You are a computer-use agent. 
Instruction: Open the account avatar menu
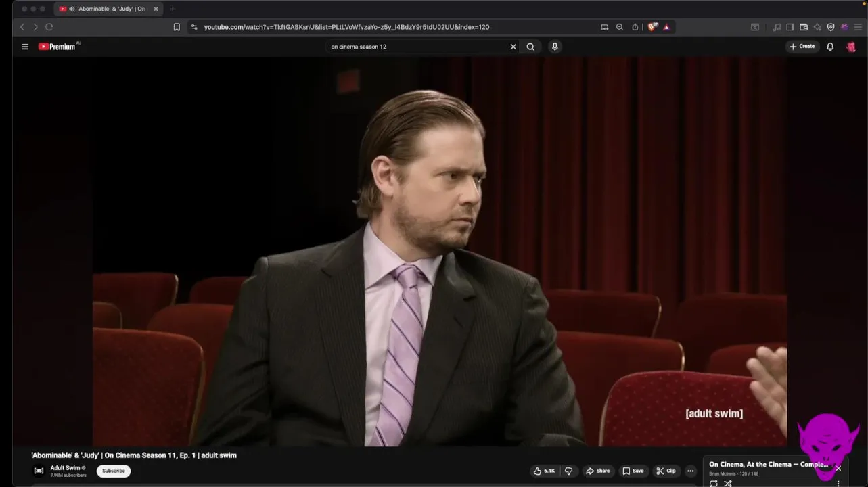851,47
